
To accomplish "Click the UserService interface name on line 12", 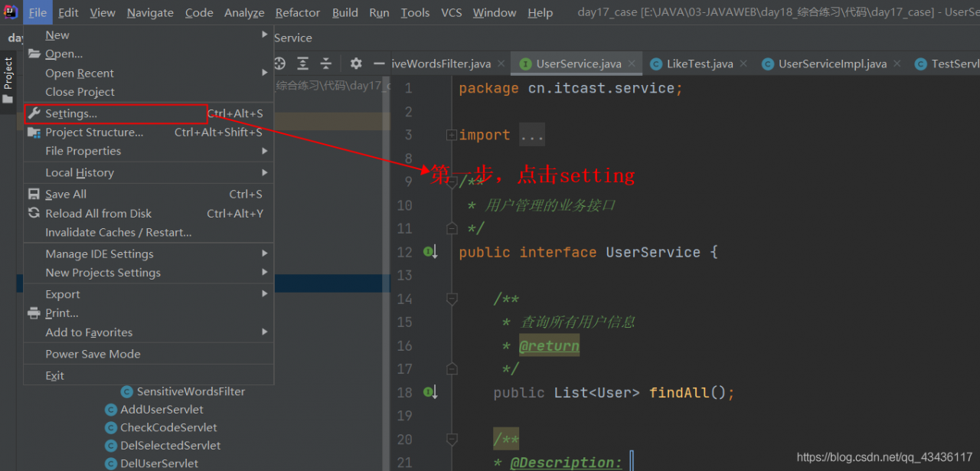I will (x=653, y=252).
